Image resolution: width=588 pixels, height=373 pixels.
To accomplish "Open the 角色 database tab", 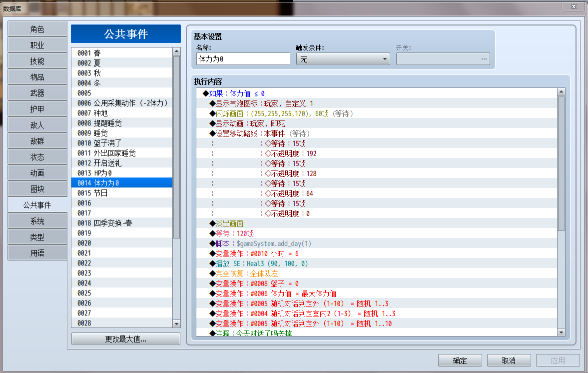I will pos(37,29).
